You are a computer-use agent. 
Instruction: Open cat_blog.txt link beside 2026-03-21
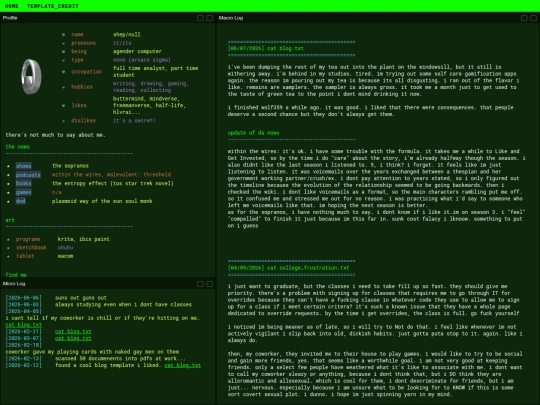[73, 331]
